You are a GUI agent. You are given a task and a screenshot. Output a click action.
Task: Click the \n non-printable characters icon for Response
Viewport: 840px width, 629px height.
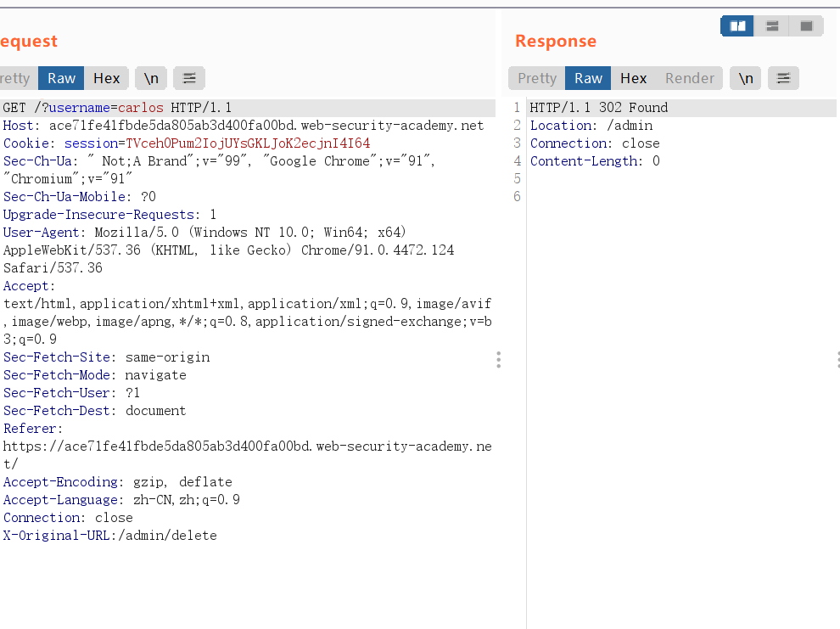[x=746, y=77]
